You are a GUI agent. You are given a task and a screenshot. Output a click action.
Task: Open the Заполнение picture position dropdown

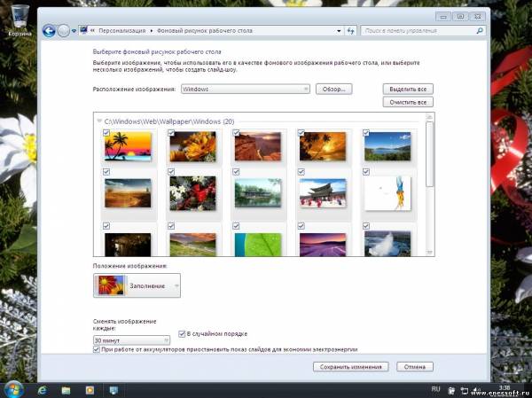[x=137, y=285]
